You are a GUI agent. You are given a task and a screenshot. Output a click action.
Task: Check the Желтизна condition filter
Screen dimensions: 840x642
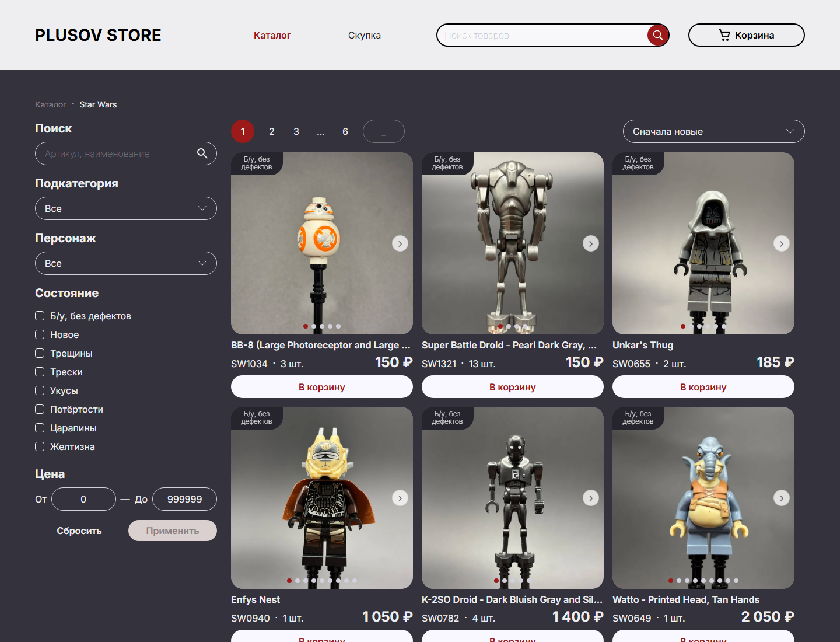(x=40, y=446)
